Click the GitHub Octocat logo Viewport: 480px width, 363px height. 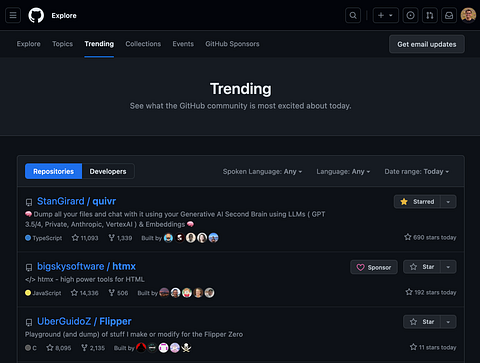point(36,15)
